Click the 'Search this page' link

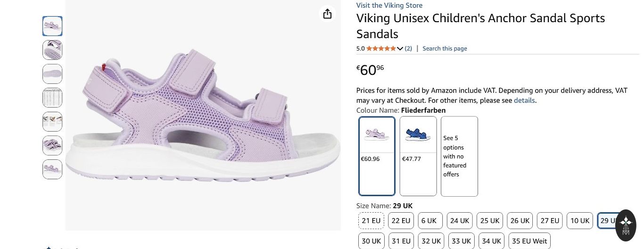tap(445, 49)
